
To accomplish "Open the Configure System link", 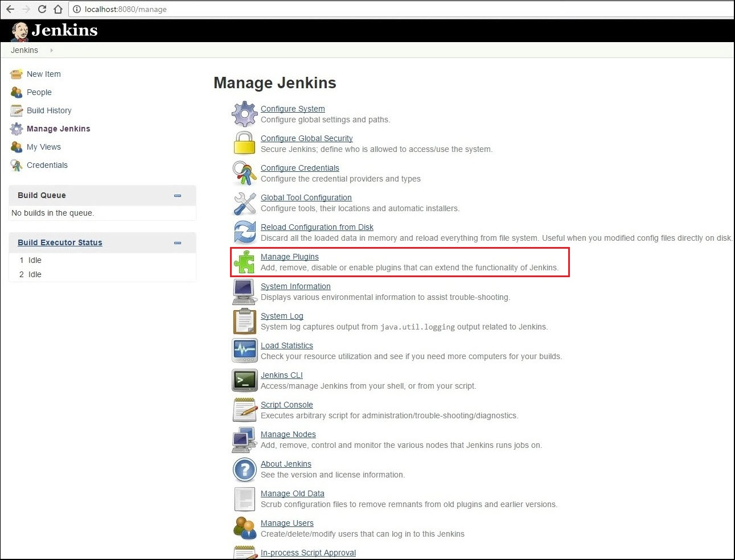I will (293, 109).
